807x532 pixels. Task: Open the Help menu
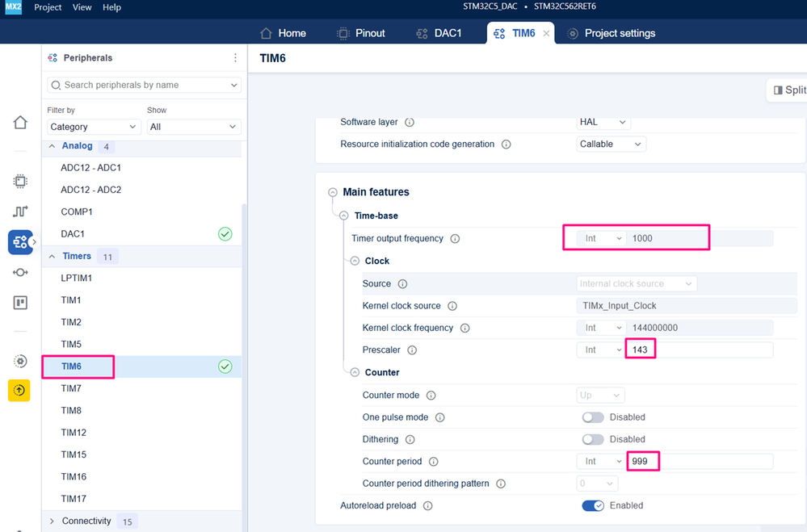(x=111, y=7)
